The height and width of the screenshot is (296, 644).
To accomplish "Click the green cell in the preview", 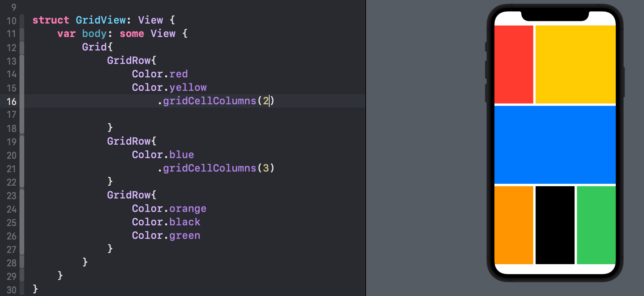I will click(x=596, y=225).
